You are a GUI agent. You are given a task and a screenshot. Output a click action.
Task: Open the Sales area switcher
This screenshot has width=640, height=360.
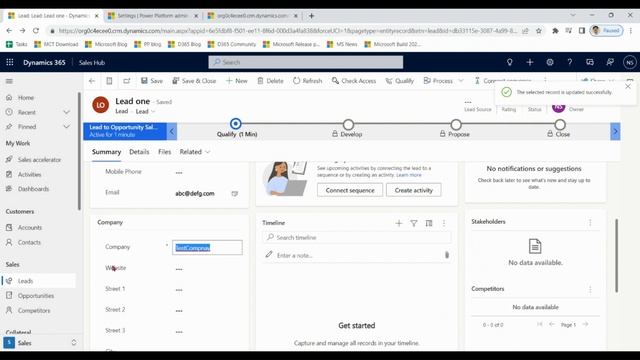coord(40,342)
